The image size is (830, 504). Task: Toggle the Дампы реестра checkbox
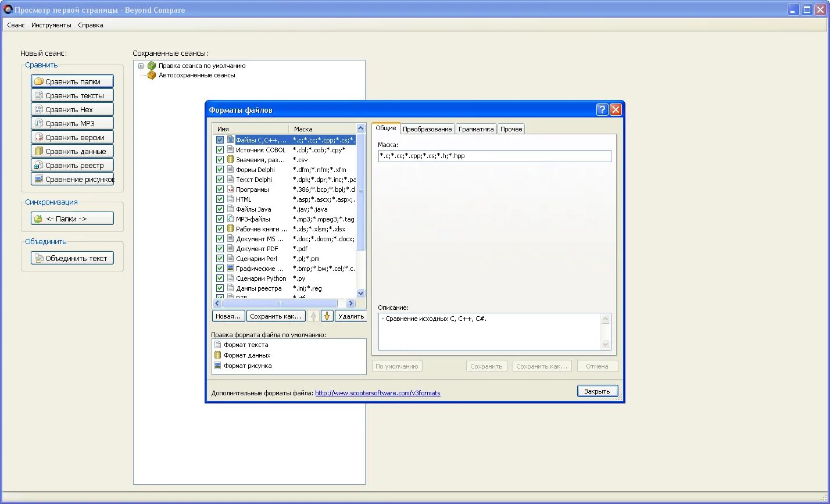(x=220, y=288)
